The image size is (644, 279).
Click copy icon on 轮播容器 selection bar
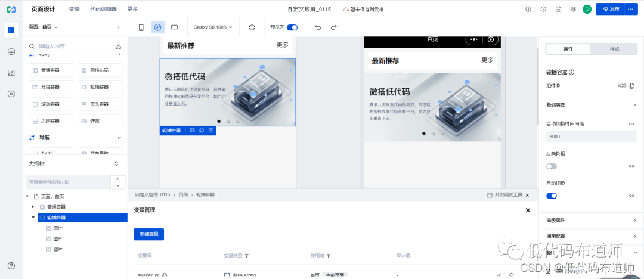coord(202,130)
